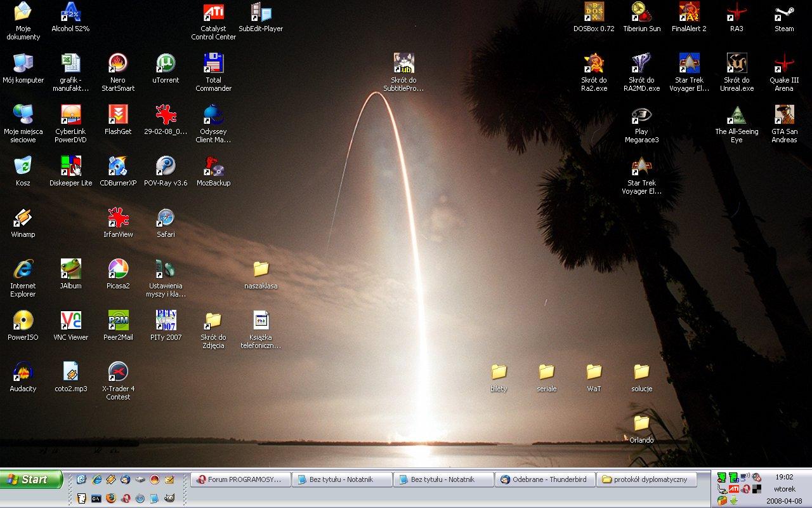Click Show Desktop in Quick Launch
812x508 pixels.
(x=81, y=479)
